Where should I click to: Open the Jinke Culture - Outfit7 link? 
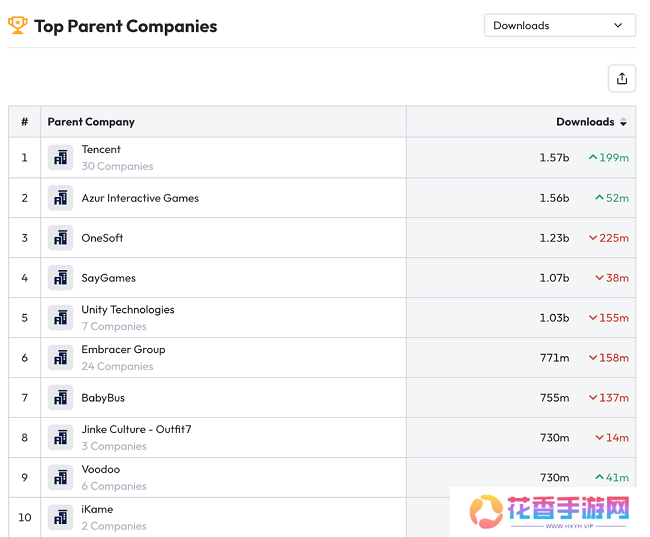[136, 429]
